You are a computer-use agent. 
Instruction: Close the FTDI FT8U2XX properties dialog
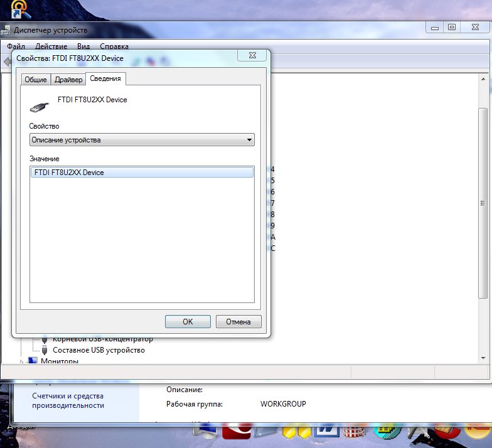[252, 55]
